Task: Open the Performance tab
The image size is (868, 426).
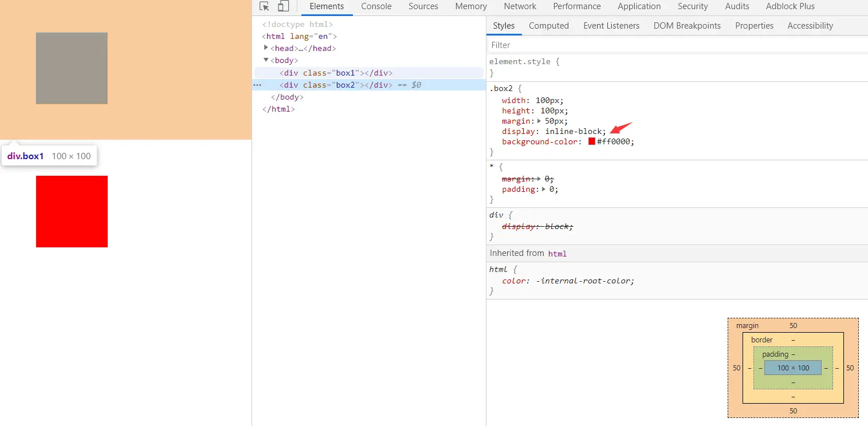Action: click(577, 6)
